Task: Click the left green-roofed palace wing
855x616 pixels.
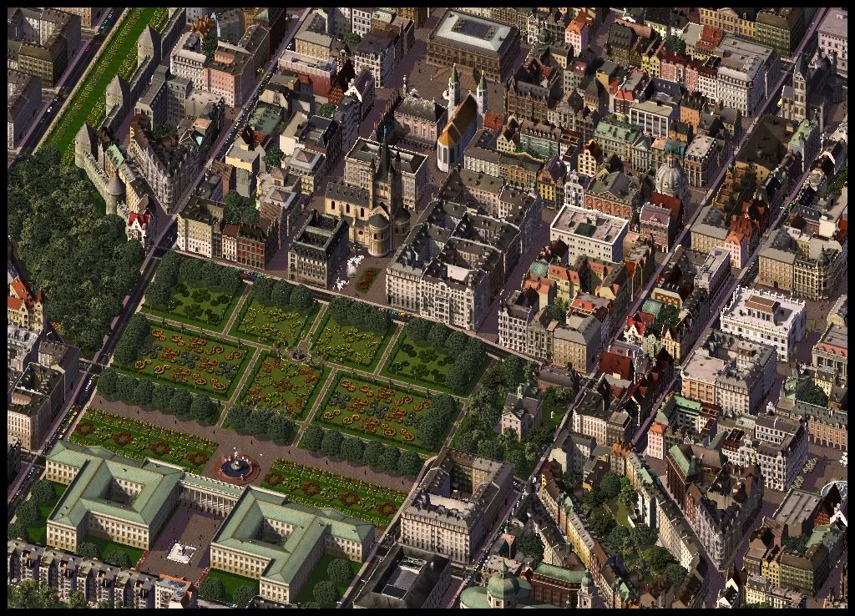Action: pyautogui.click(x=114, y=497)
